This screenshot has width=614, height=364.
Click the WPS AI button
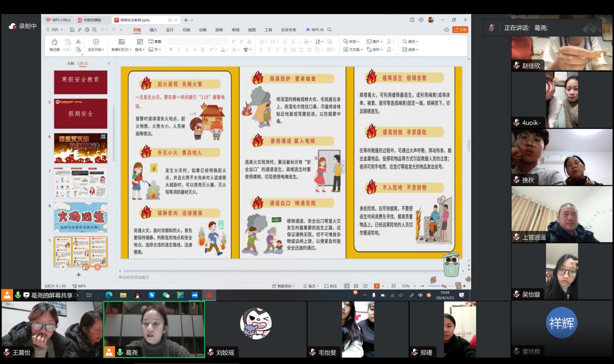pyautogui.click(x=315, y=30)
